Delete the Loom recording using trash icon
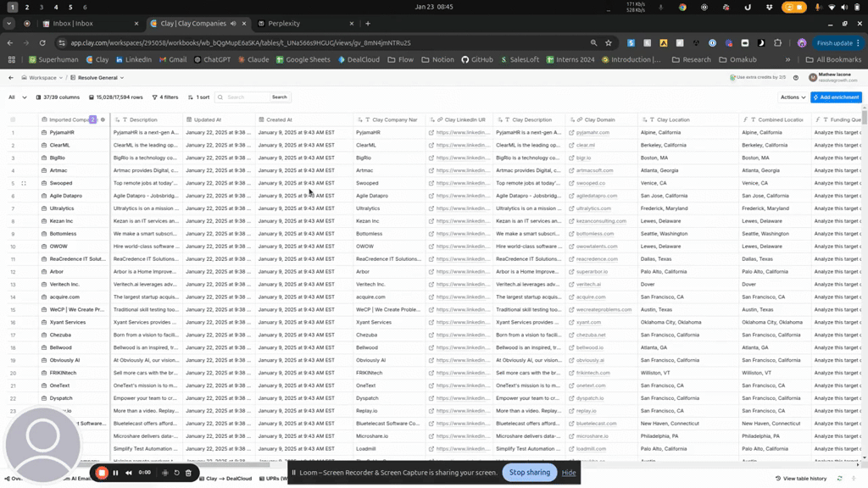This screenshot has height=488, width=868. click(188, 473)
